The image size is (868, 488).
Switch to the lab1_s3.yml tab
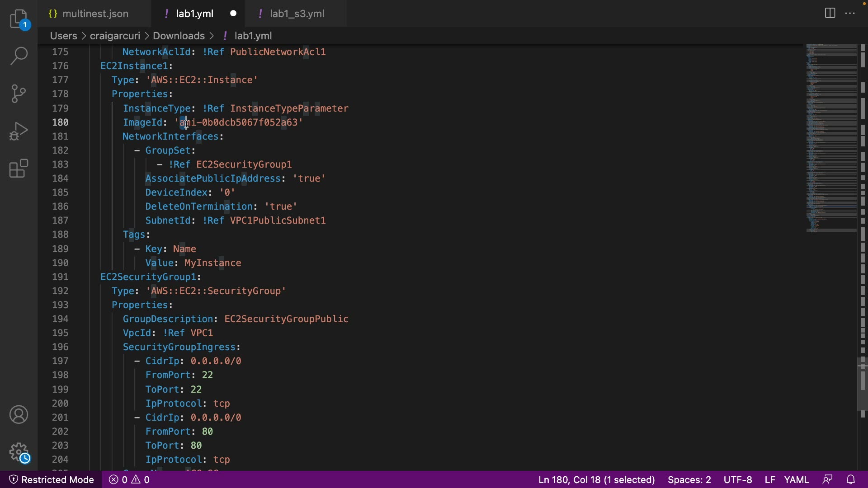click(x=297, y=14)
